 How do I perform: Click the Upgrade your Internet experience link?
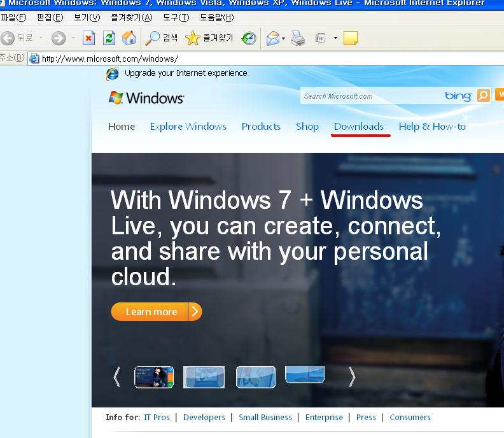coord(186,73)
